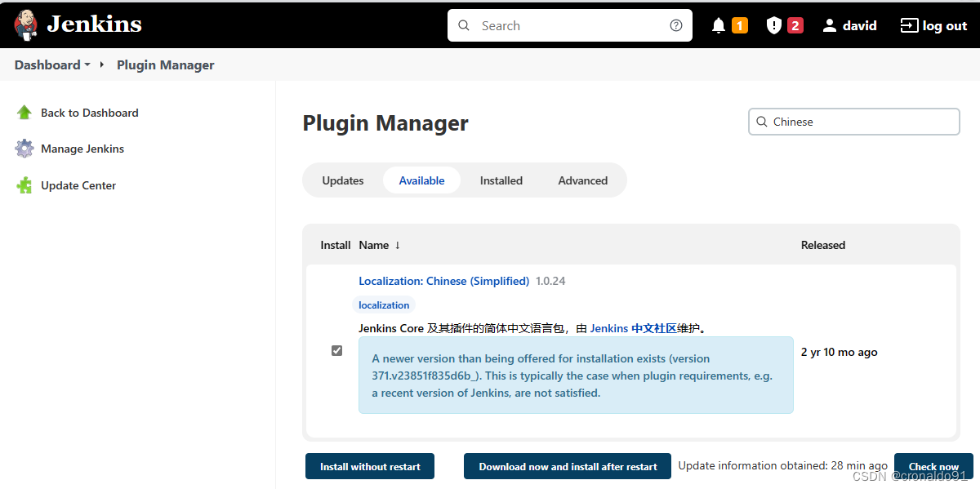980x489 pixels.
Task: Click the 2 yr 10 mo ago text
Action: (x=840, y=352)
